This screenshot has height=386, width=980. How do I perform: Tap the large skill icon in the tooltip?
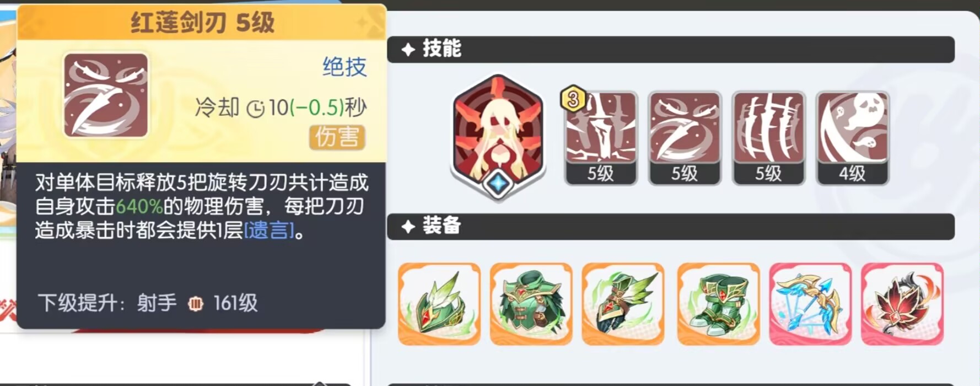click(106, 95)
